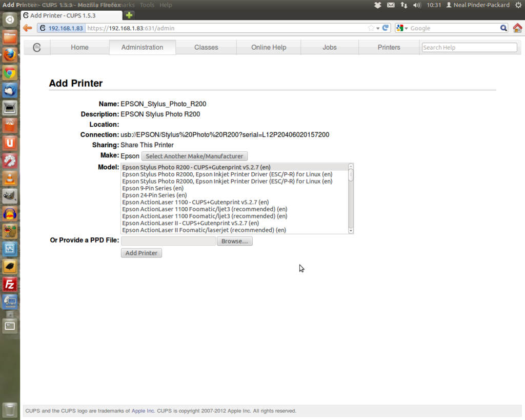The image size is (525, 420).
Task: Launch Ubuntu One from the dock
Action: [10, 144]
